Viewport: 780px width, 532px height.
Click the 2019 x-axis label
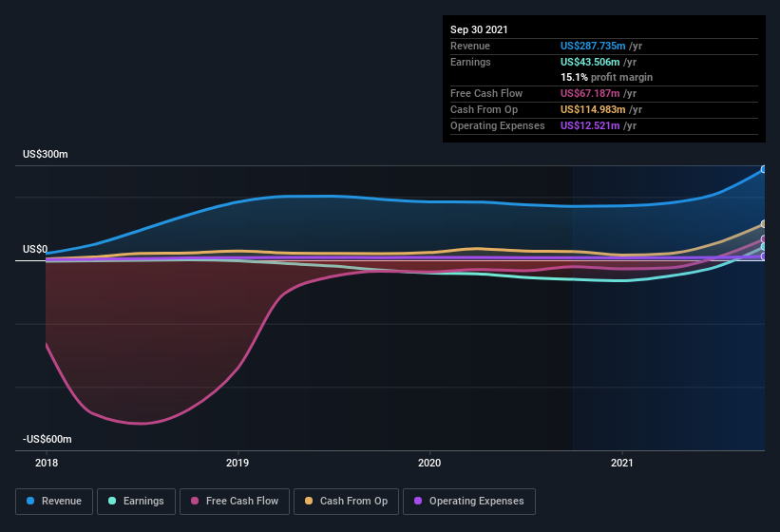click(x=238, y=463)
